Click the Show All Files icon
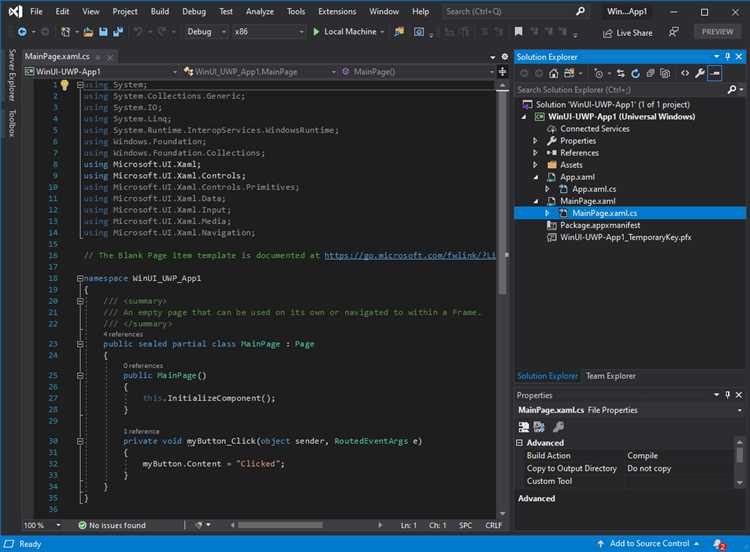This screenshot has height=552, width=750. pos(665,73)
